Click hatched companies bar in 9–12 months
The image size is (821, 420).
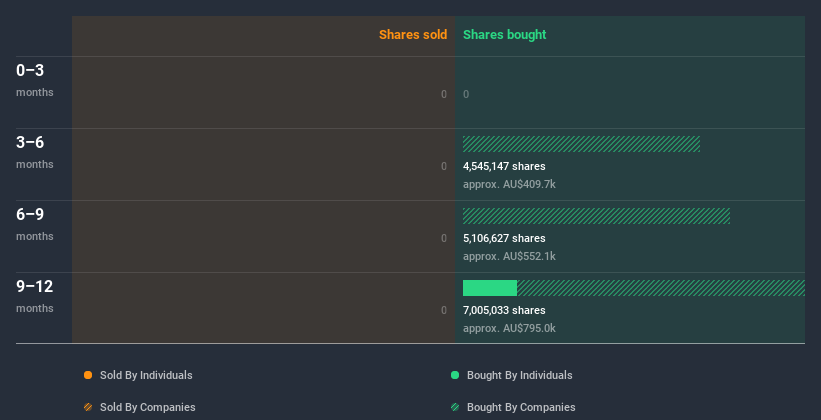click(661, 288)
